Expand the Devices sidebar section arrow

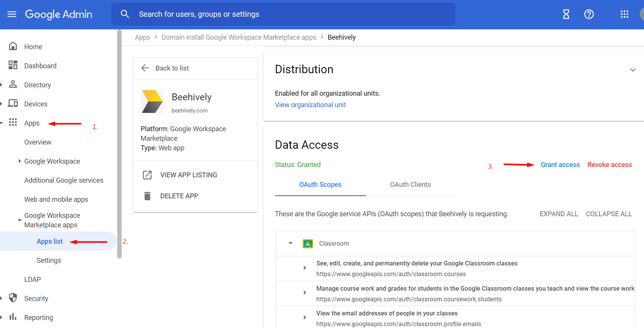coord(1,104)
